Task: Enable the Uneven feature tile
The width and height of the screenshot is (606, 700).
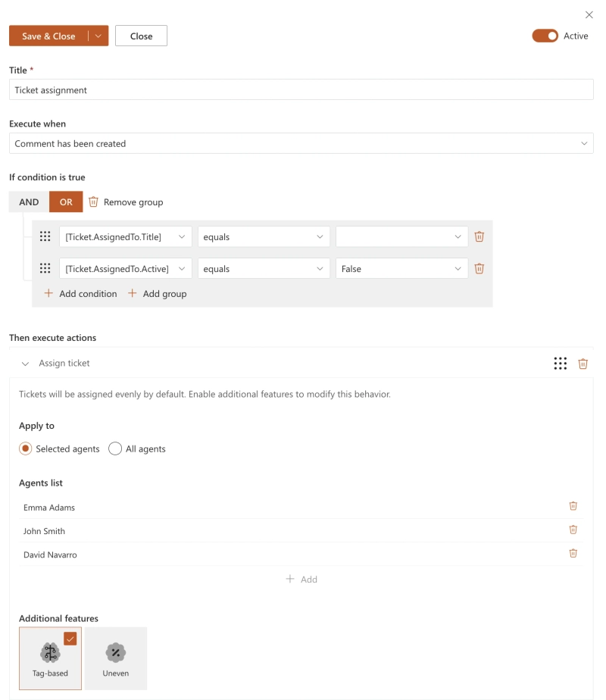Action: point(116,658)
